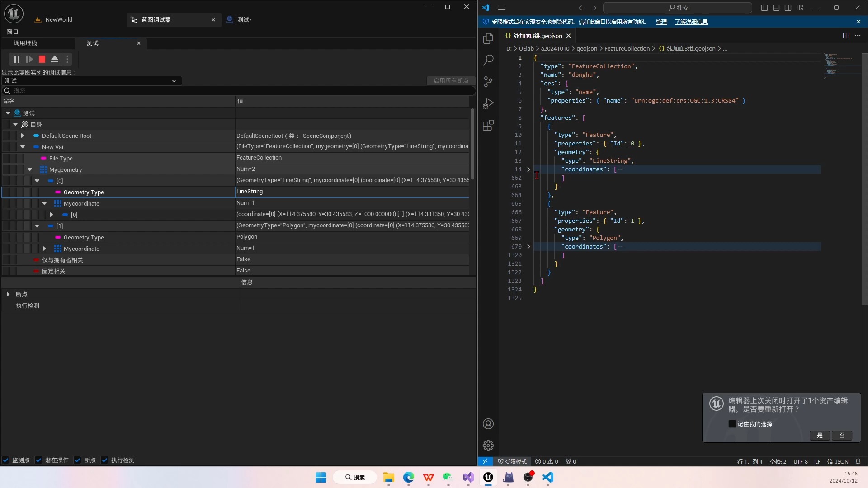This screenshot has width=868, height=488.
Task: Open the 测试 debug instance dropdown
Action: [x=91, y=81]
